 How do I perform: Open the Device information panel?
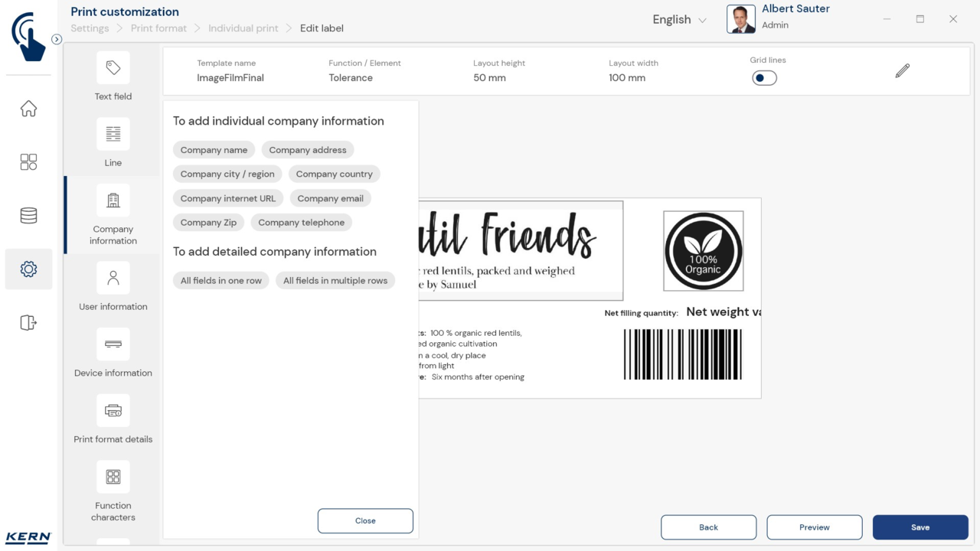coord(113,354)
